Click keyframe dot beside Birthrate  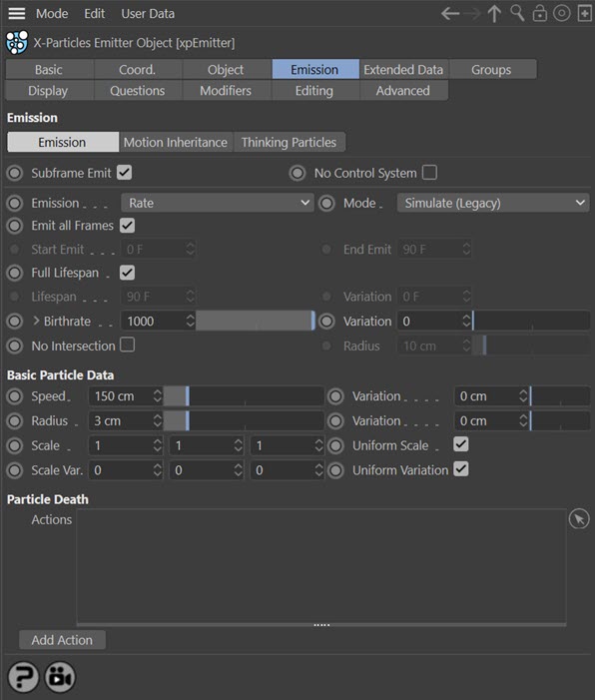click(15, 321)
